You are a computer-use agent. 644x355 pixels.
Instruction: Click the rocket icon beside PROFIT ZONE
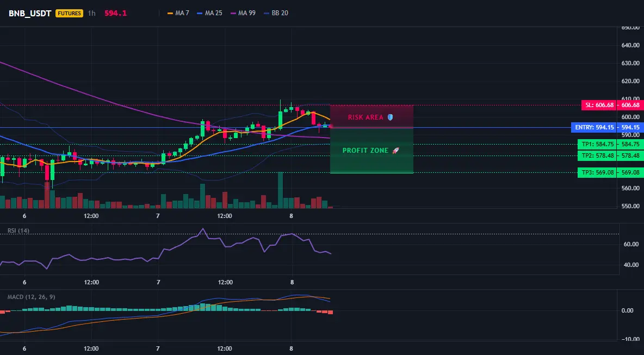pyautogui.click(x=396, y=151)
